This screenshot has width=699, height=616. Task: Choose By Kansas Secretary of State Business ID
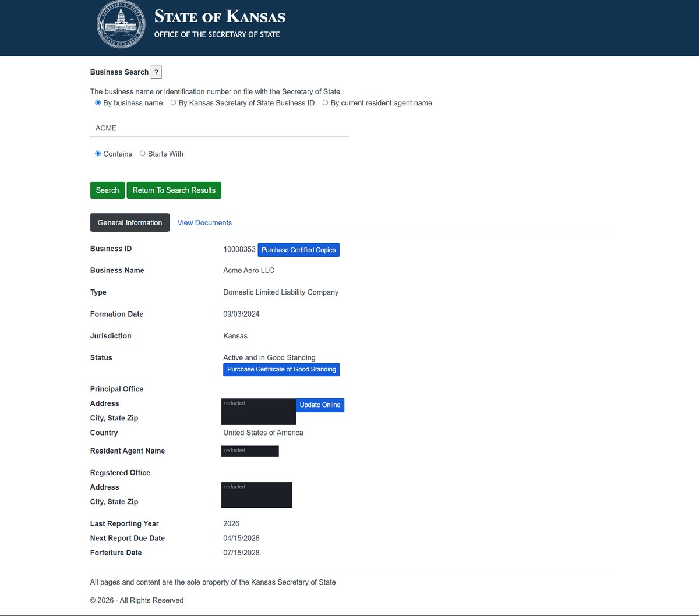(x=173, y=102)
